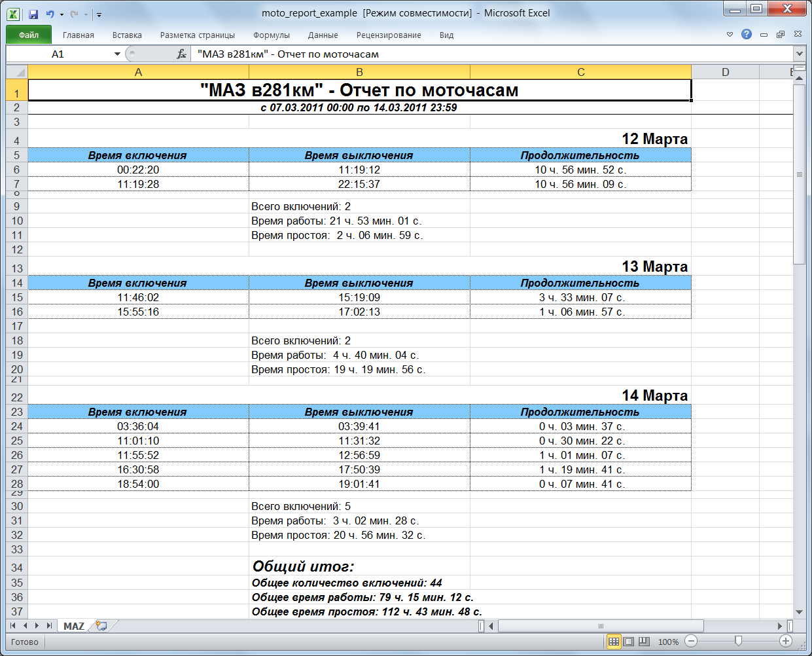Image resolution: width=812 pixels, height=656 pixels.
Task: Click the zoom out minus button
Action: pos(692,642)
